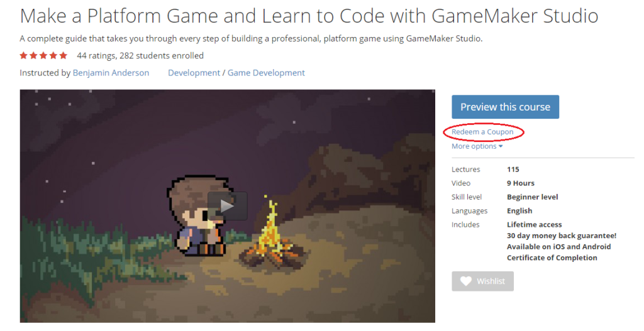This screenshot has height=331, width=644.
Task: Click the 44 ratings text
Action: 96,55
